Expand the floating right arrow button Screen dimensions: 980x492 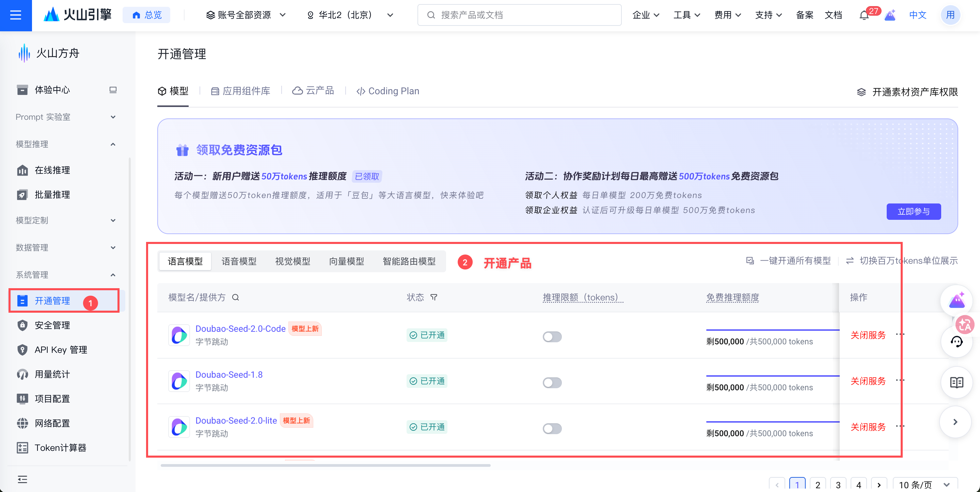point(955,422)
